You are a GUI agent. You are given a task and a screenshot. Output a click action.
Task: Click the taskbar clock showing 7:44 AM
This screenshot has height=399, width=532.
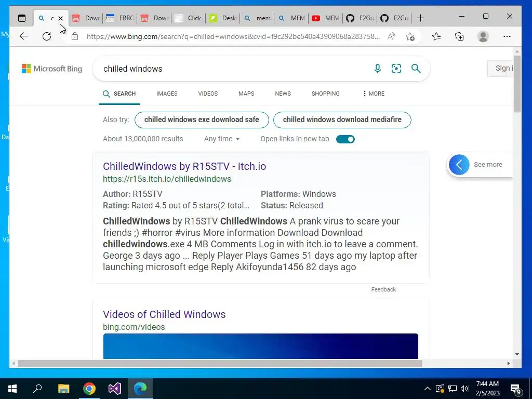point(487,389)
